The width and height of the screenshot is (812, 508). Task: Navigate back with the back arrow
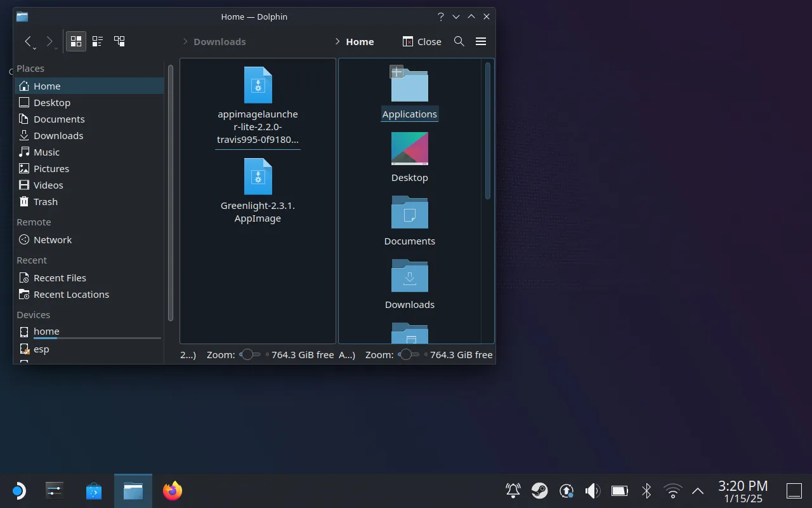click(29, 41)
